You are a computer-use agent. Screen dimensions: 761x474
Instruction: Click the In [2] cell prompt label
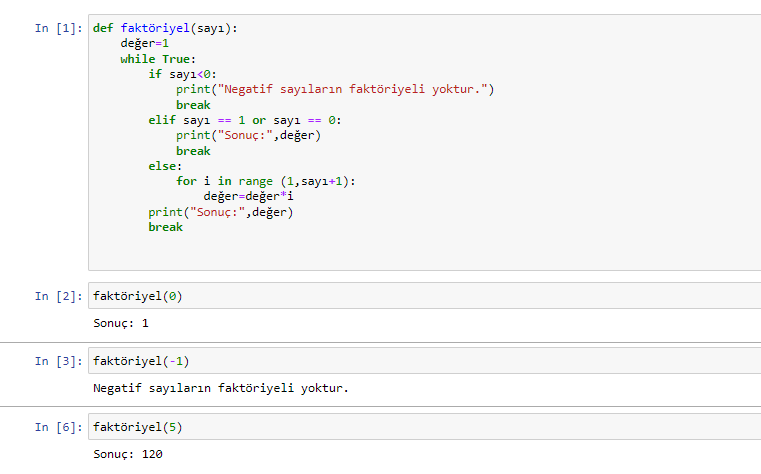point(59,296)
